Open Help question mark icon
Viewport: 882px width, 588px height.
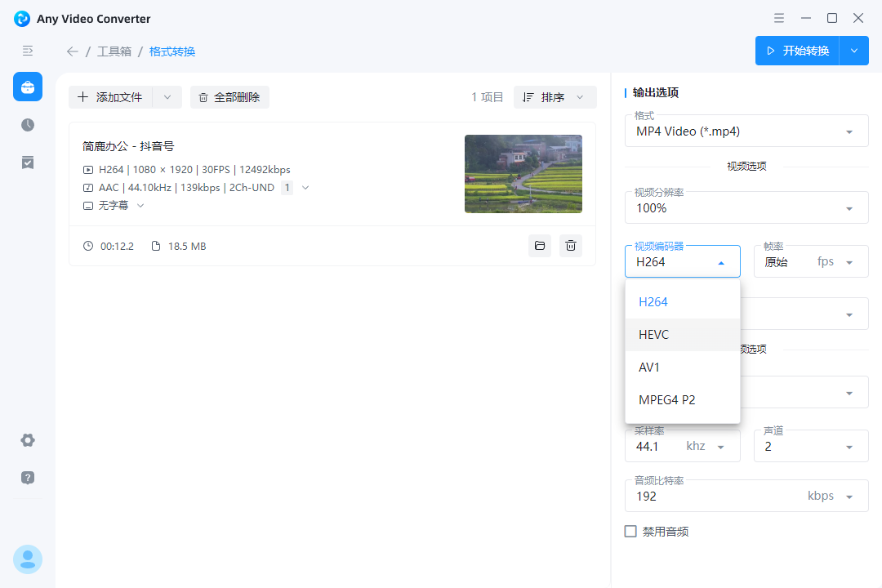pyautogui.click(x=28, y=478)
